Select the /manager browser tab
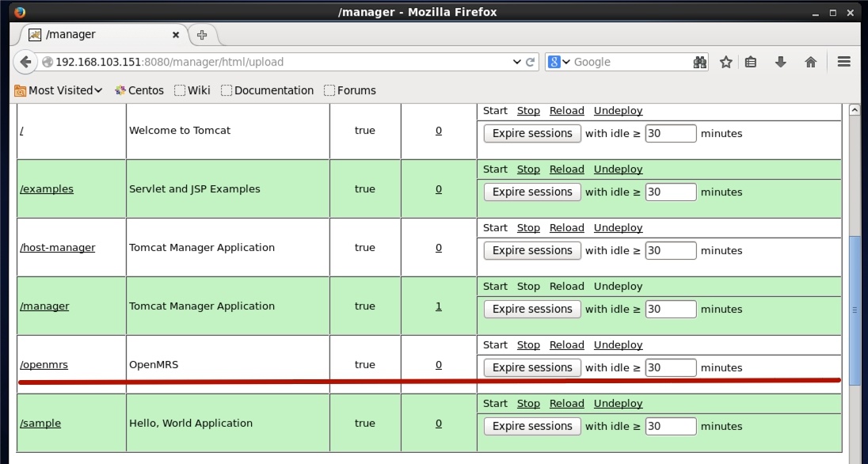 click(x=104, y=35)
